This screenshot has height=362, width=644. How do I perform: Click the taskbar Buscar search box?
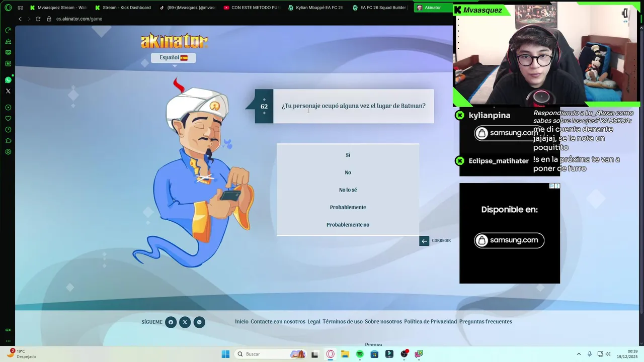[271, 354]
